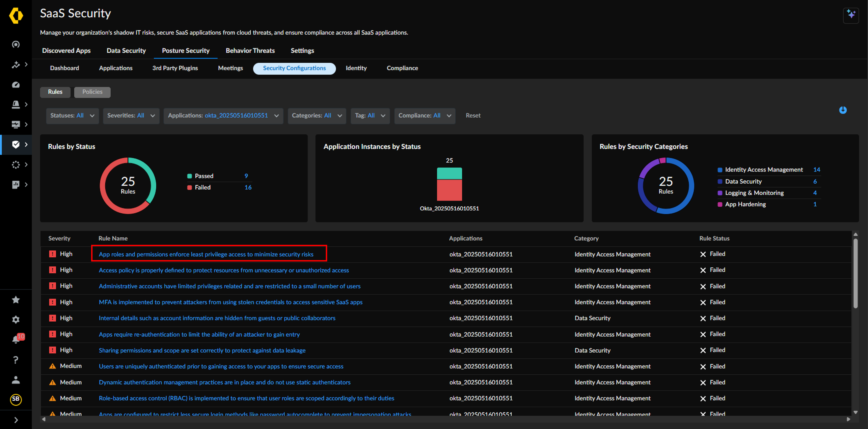Click the Identity Access Management count 14
This screenshot has width=868, height=429.
tap(816, 170)
